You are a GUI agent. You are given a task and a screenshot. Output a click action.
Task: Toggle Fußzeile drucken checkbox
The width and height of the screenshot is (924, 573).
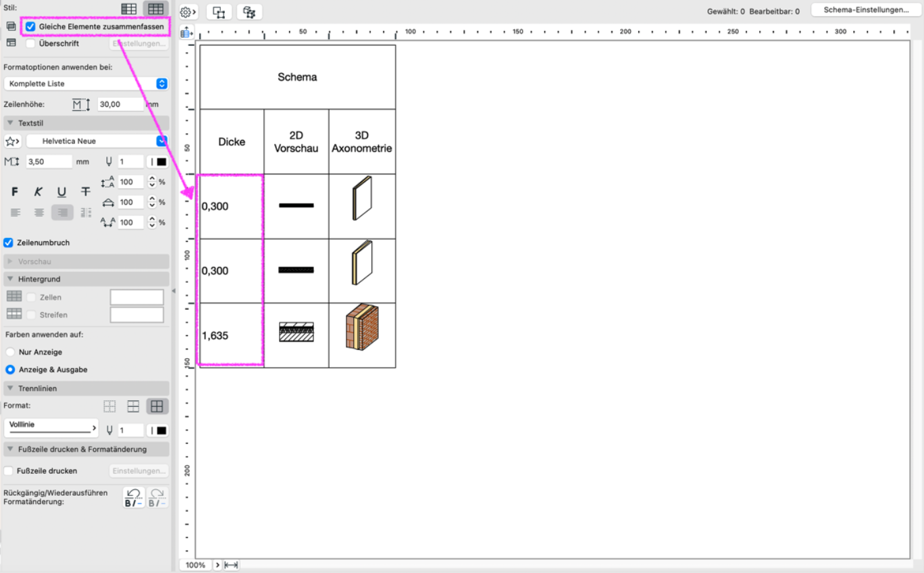(9, 470)
